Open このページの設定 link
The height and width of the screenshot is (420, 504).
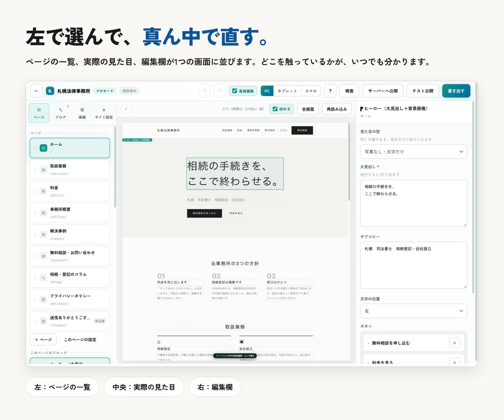click(x=80, y=339)
